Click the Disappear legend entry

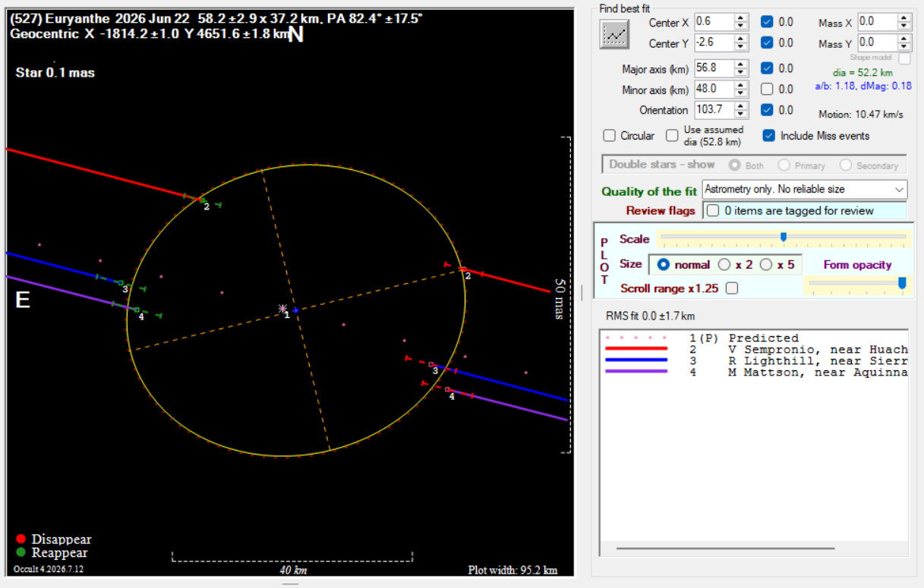pos(53,539)
